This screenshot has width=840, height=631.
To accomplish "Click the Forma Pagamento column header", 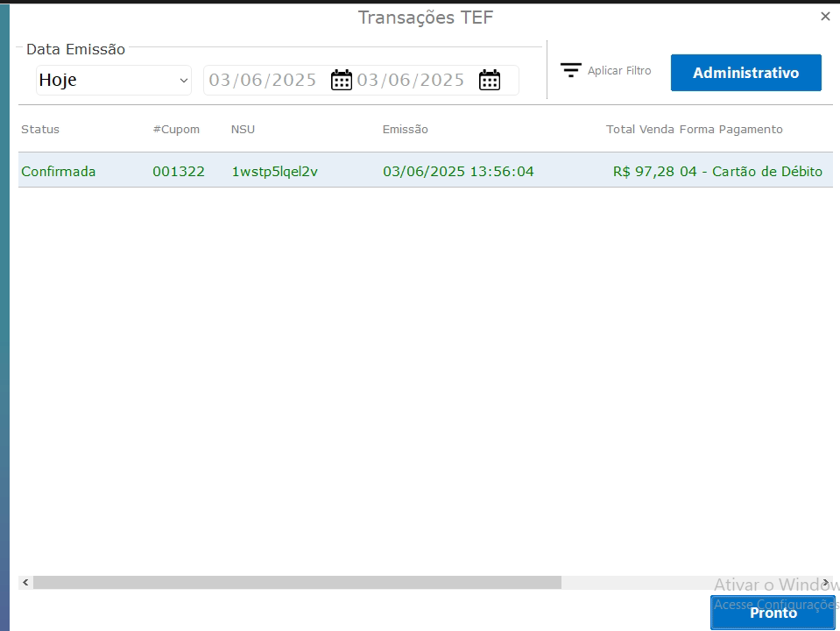I will pyautogui.click(x=731, y=130).
